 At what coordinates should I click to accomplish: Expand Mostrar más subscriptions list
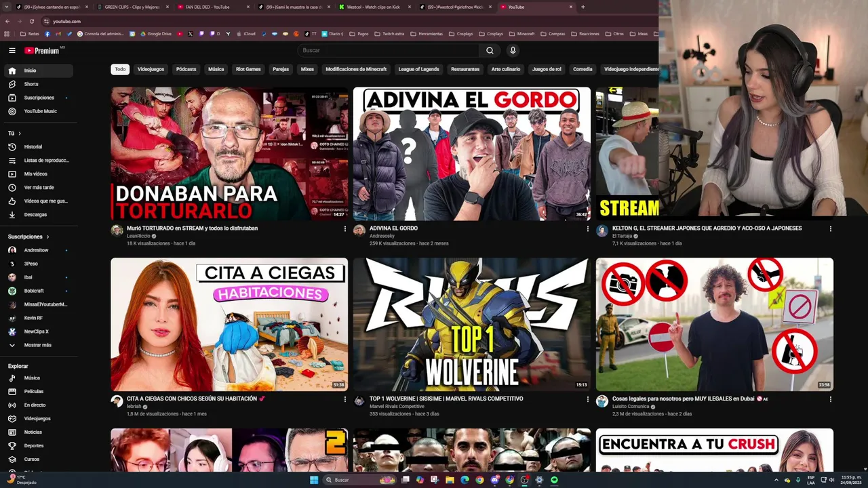point(39,345)
